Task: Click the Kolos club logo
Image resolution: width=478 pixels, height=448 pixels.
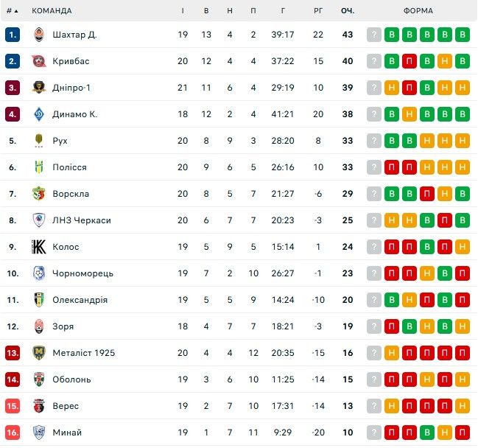Action: click(x=39, y=247)
